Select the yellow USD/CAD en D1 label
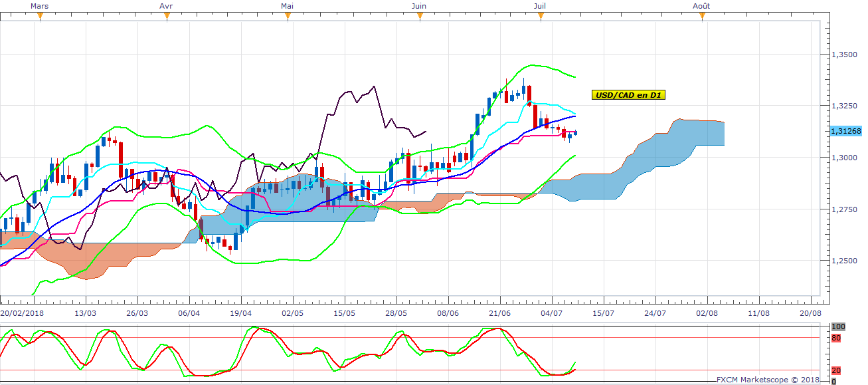The height and width of the screenshot is (385, 868). [629, 95]
